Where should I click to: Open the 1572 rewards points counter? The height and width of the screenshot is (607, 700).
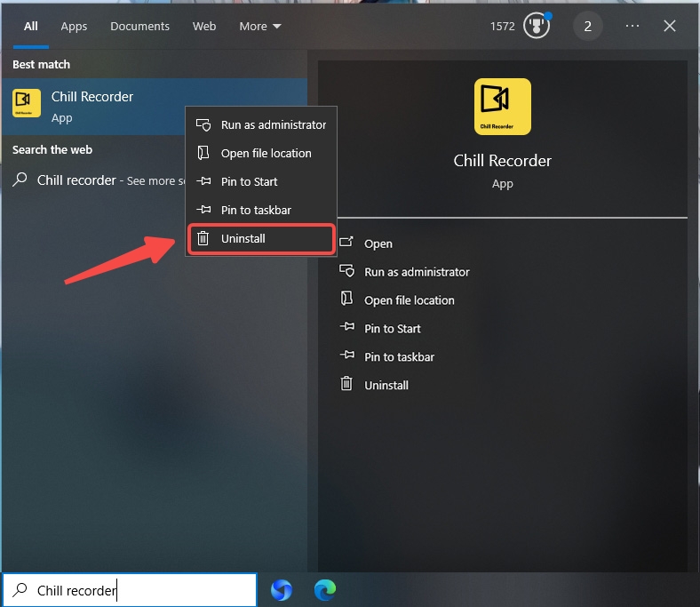[502, 27]
